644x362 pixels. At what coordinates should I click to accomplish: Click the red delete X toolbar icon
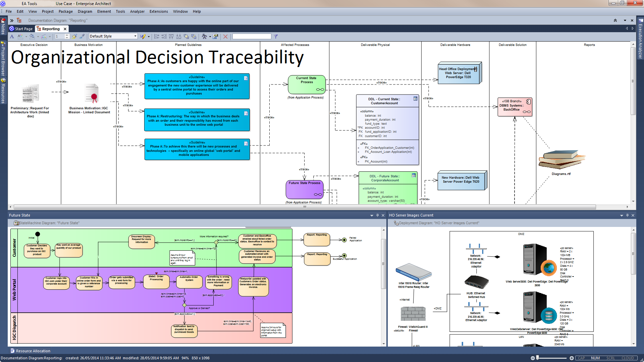tap(225, 37)
